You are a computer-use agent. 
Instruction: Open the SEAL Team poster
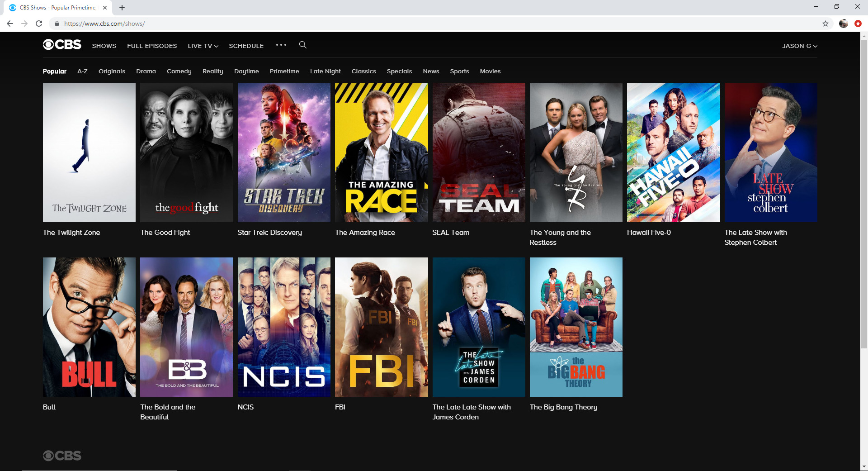(x=479, y=152)
